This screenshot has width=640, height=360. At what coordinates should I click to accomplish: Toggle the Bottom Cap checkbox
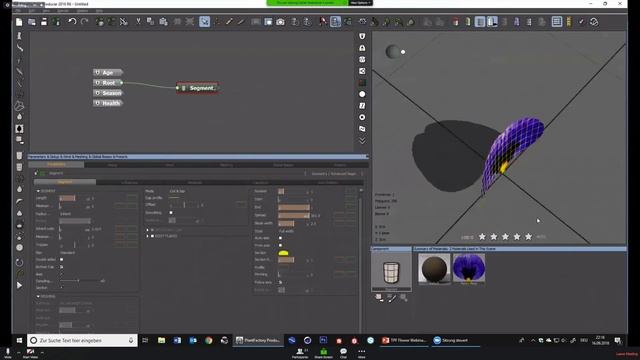(62, 267)
